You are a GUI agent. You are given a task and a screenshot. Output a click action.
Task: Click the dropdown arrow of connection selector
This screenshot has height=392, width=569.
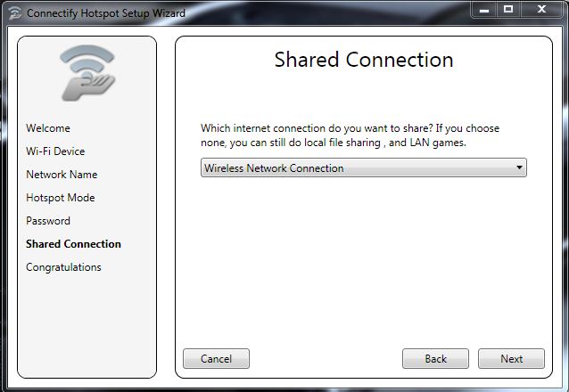519,167
